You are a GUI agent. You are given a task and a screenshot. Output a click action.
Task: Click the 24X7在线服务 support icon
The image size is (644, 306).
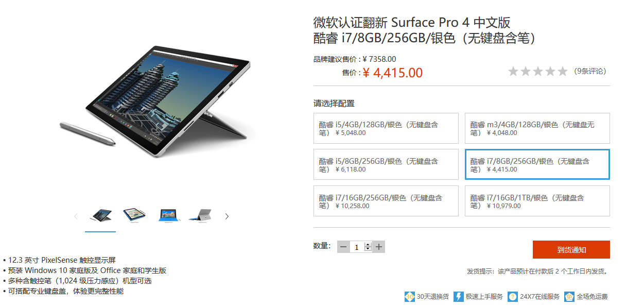coord(513,297)
